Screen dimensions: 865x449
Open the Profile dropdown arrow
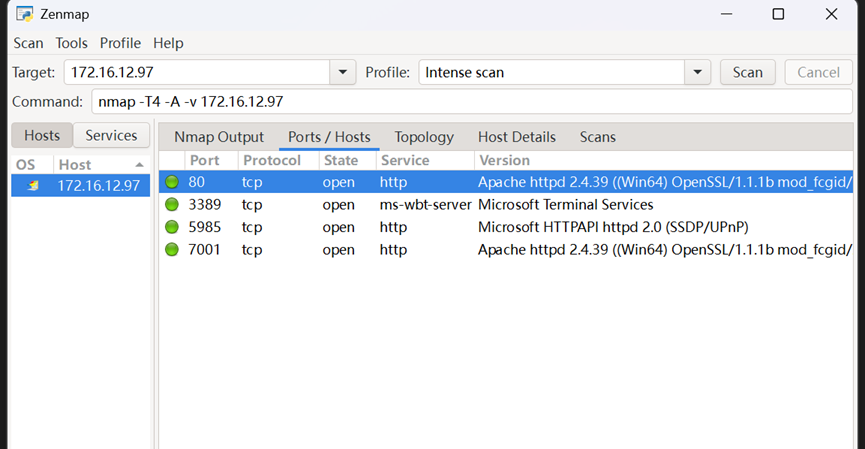pos(697,72)
